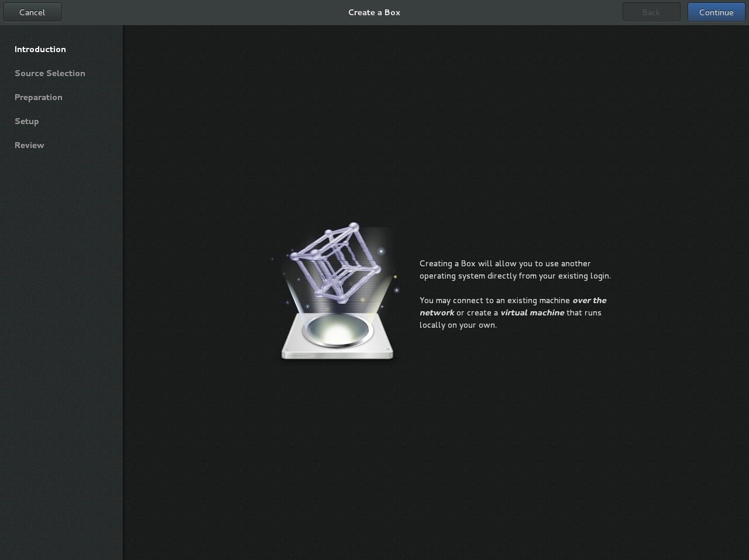Click the Cancel button
Viewport: 749px width, 560px height.
pos(32,12)
